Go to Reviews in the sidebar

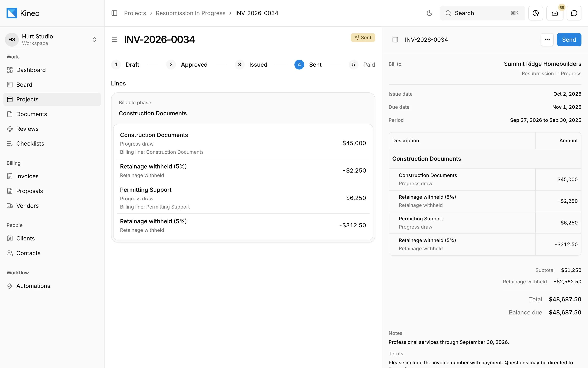(52, 129)
